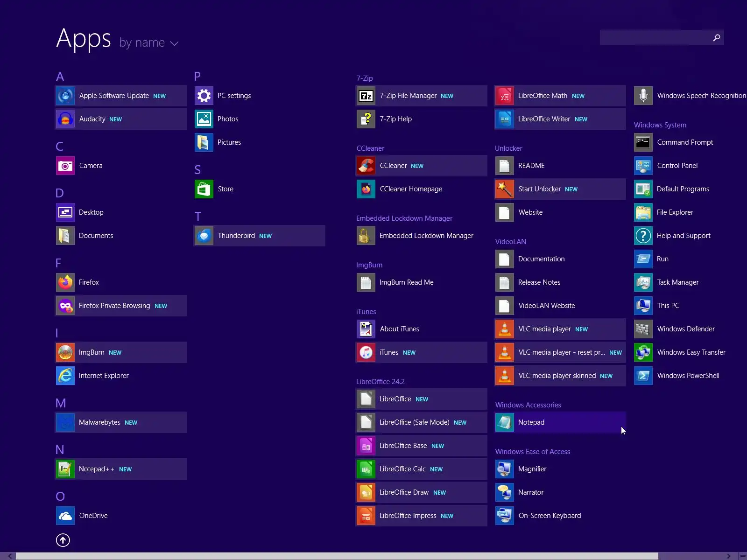
Task: Launch Apple Software Update icon
Action: [x=65, y=96]
